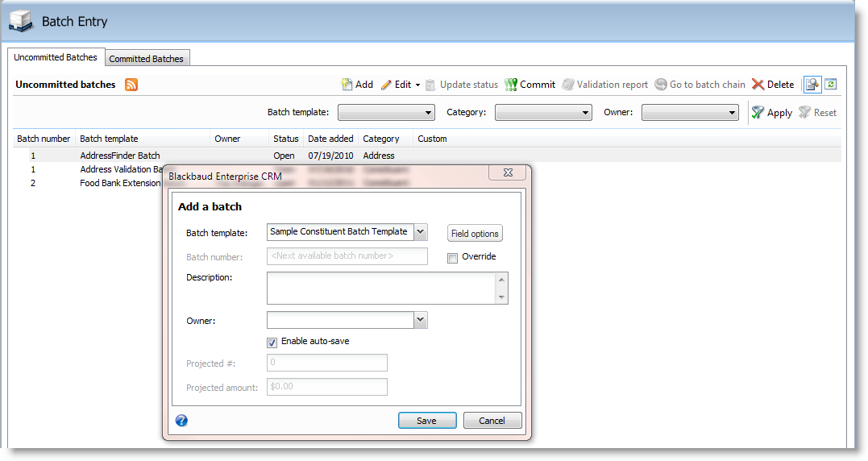The height and width of the screenshot is (461, 868).
Task: Click the Custom column header
Action: (432, 139)
